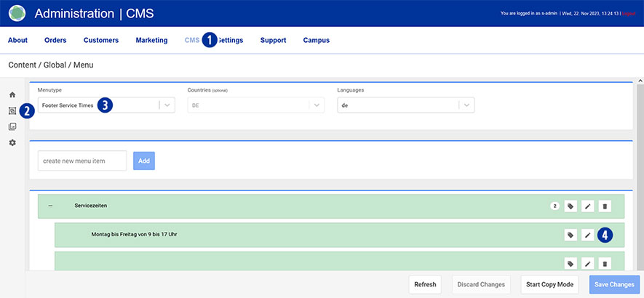
Task: Click the green logo in the header
Action: [x=17, y=13]
